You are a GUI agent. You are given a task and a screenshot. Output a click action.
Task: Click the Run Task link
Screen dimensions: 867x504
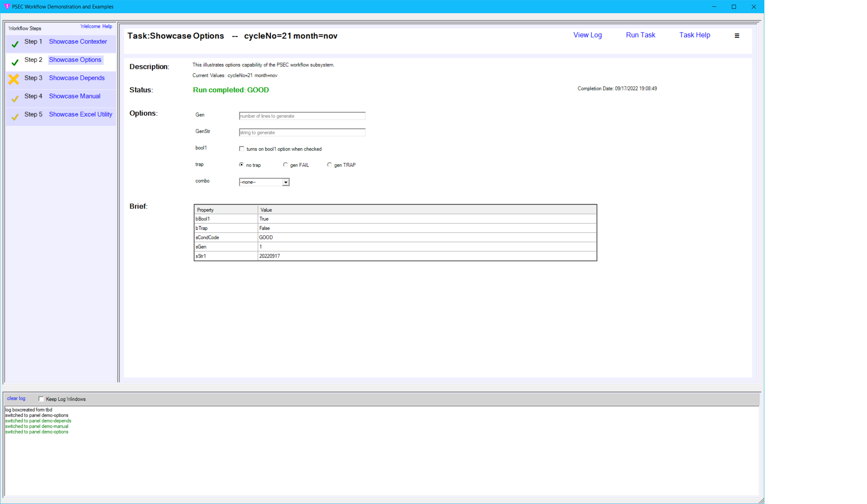click(x=640, y=35)
